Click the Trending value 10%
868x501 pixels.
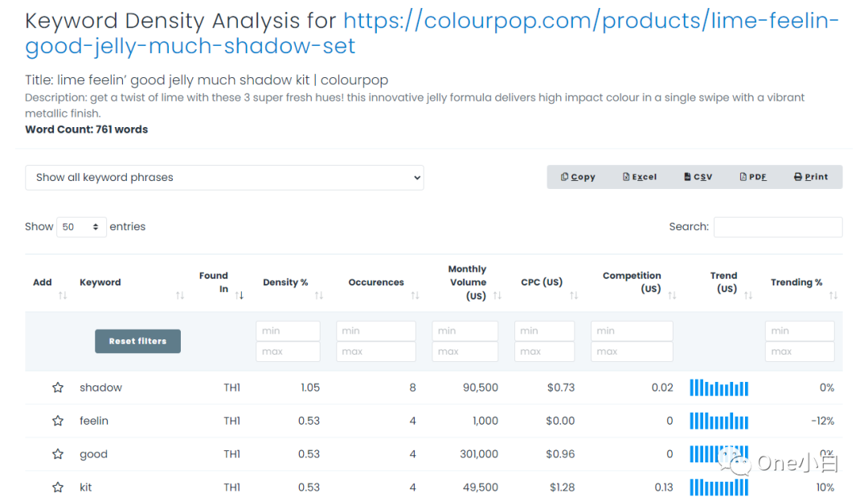coord(825,487)
